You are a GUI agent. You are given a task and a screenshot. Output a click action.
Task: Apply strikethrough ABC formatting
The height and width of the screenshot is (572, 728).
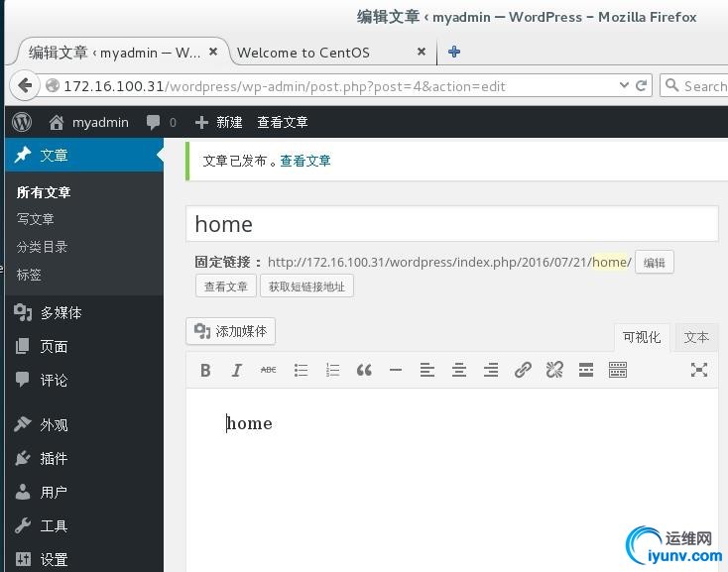[x=269, y=370]
